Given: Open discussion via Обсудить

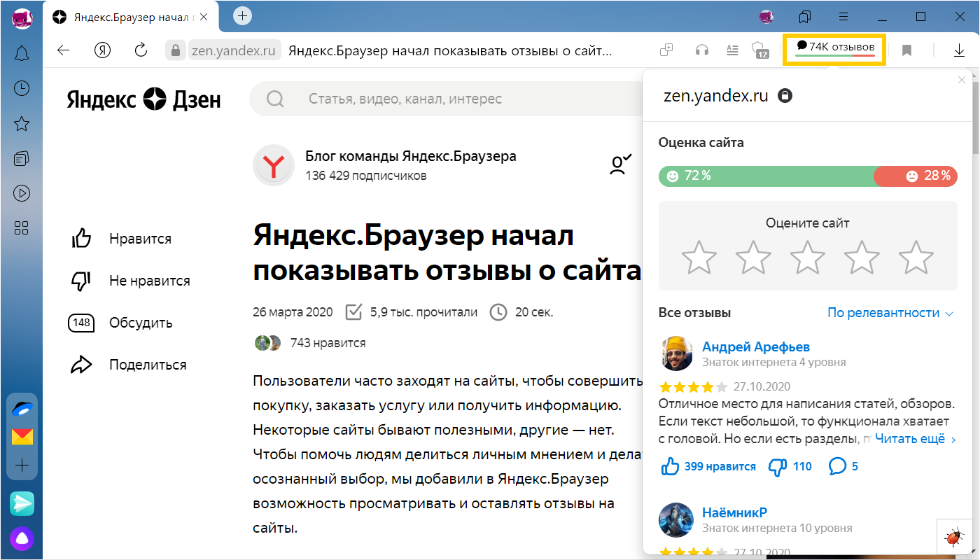Looking at the screenshot, I should (x=120, y=323).
